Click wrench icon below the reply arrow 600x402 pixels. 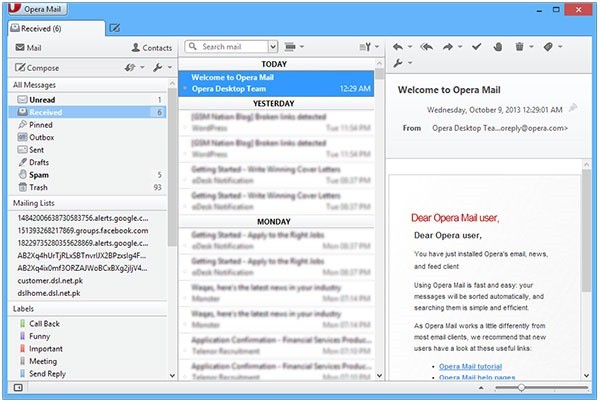[x=398, y=63]
